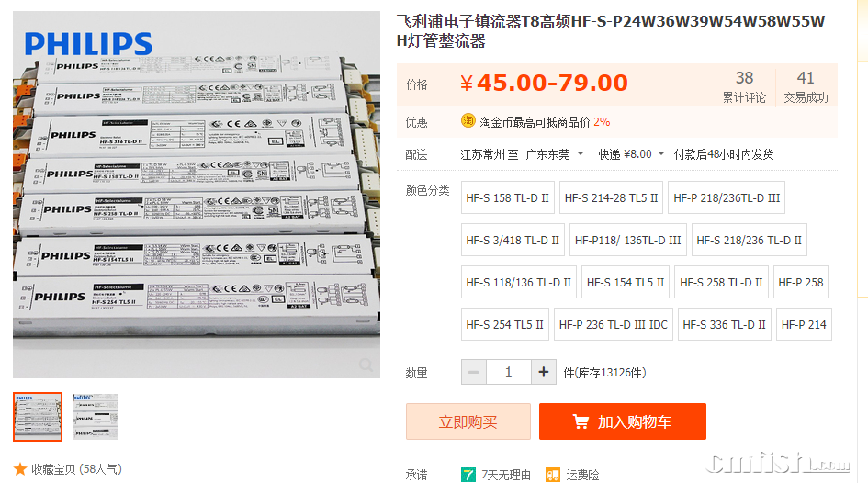Click the magnifier zoom icon on product image

point(366,365)
